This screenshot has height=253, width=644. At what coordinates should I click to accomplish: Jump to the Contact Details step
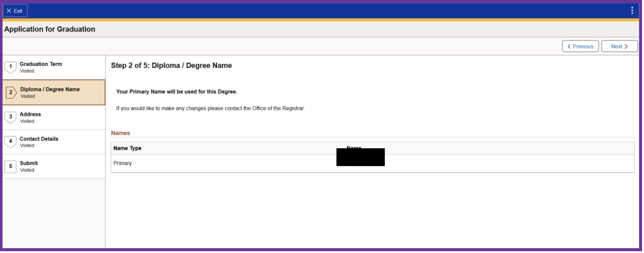pos(39,139)
